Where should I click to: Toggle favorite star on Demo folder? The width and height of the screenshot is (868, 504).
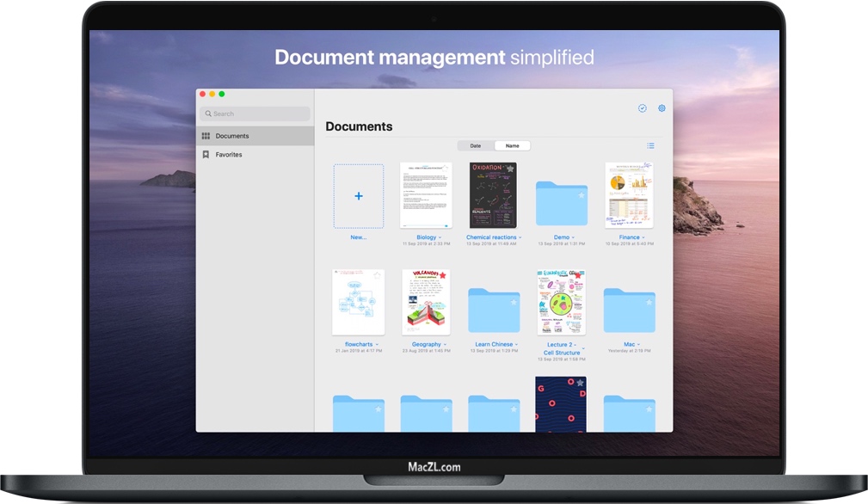pyautogui.click(x=582, y=195)
